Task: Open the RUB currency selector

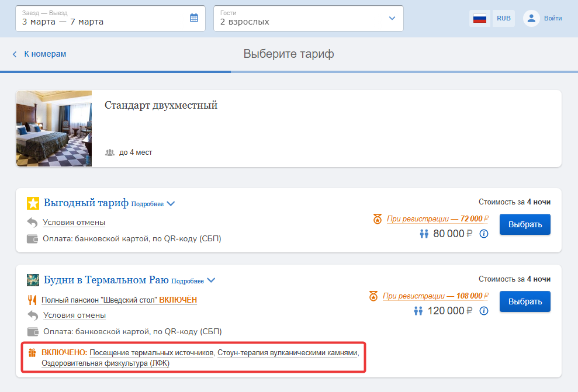Action: tap(504, 19)
